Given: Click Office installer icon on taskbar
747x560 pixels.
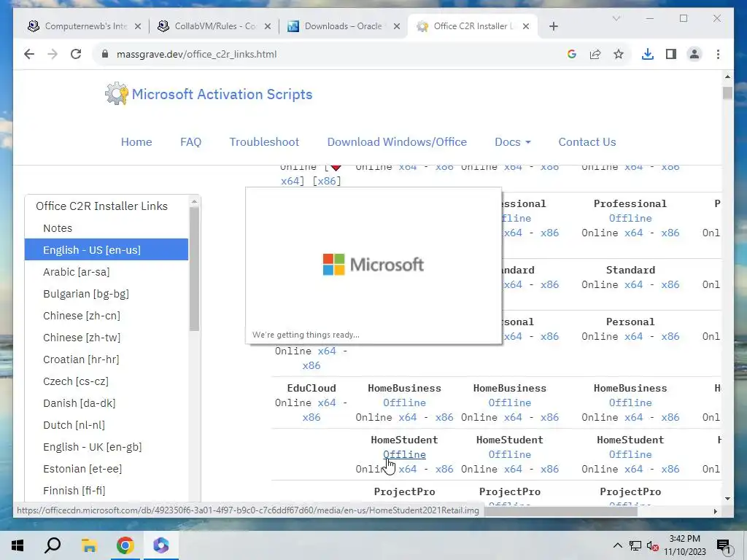Looking at the screenshot, I should [x=160, y=545].
